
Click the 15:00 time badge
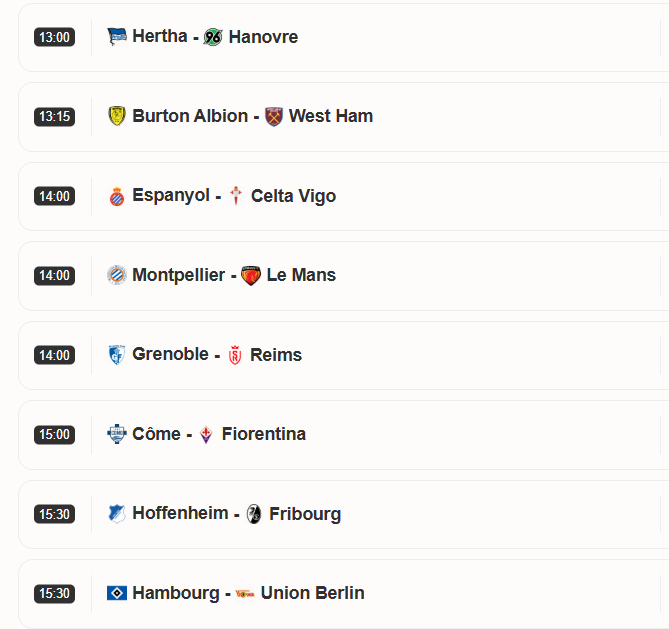click(x=54, y=434)
